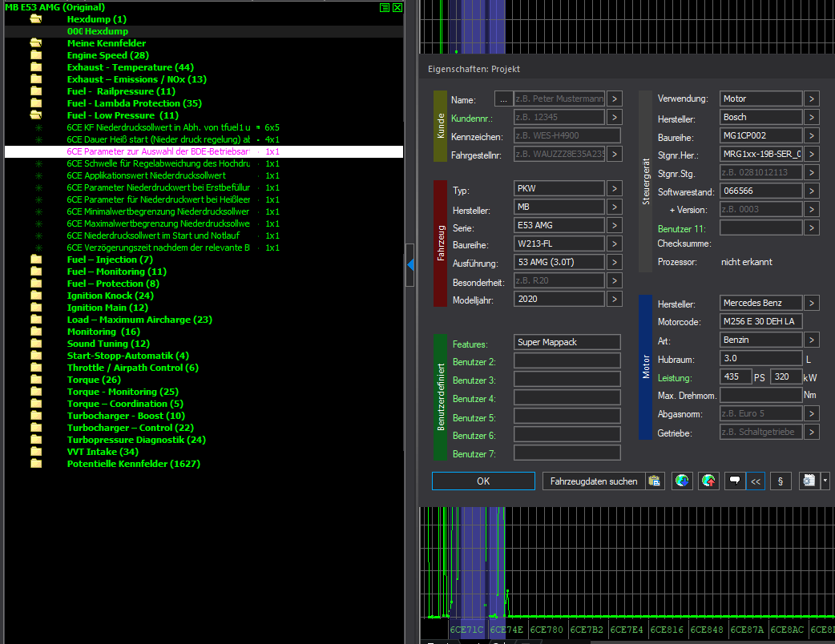Viewport: 835px width, 644px height.
Task: Click the globe icon with blue download arrow
Action: click(682, 481)
